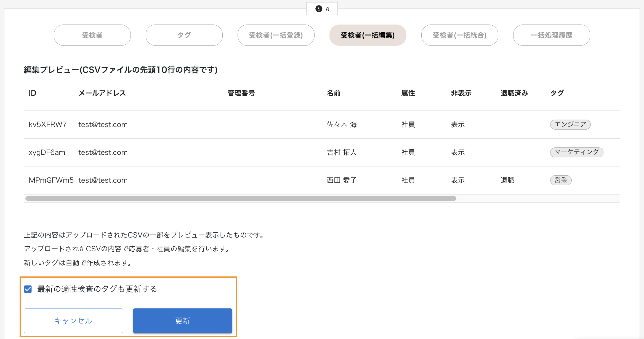This screenshot has width=644, height=339.
Task: Click the タグ column header
Action: pyautogui.click(x=557, y=93)
